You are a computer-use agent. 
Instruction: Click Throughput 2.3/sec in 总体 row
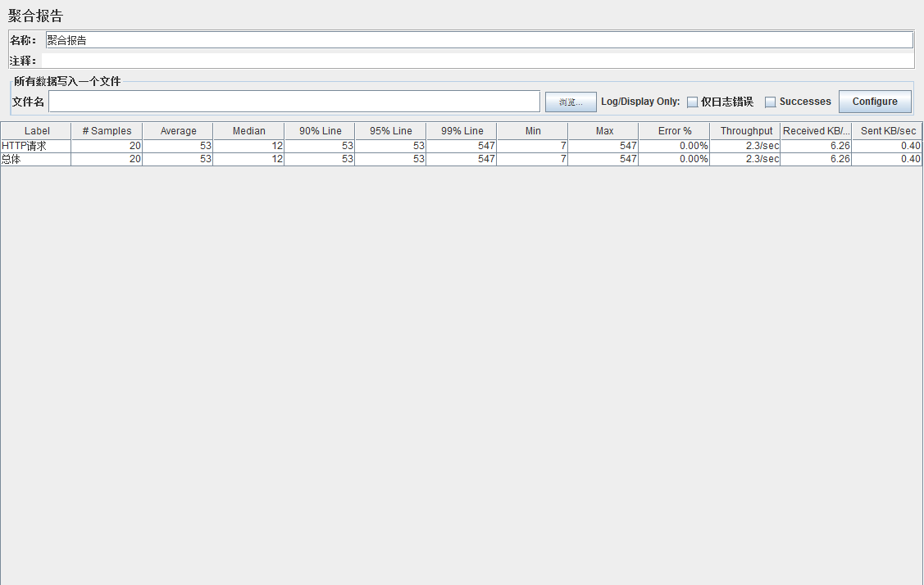pyautogui.click(x=745, y=159)
